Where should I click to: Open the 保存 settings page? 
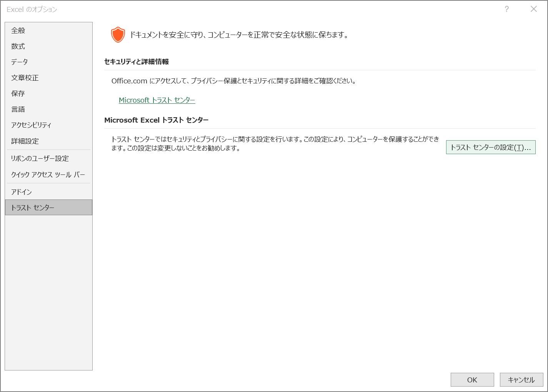coord(18,93)
